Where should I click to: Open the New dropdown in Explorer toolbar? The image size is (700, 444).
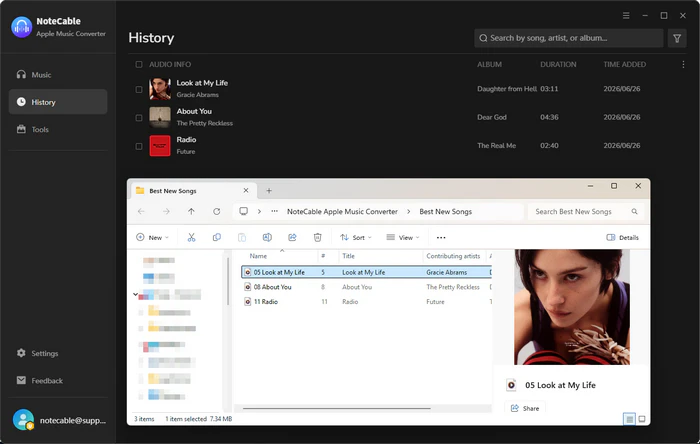[x=152, y=237]
